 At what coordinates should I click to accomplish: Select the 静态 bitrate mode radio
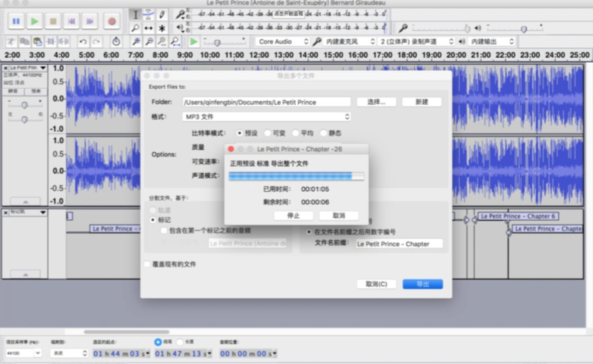coord(323,133)
